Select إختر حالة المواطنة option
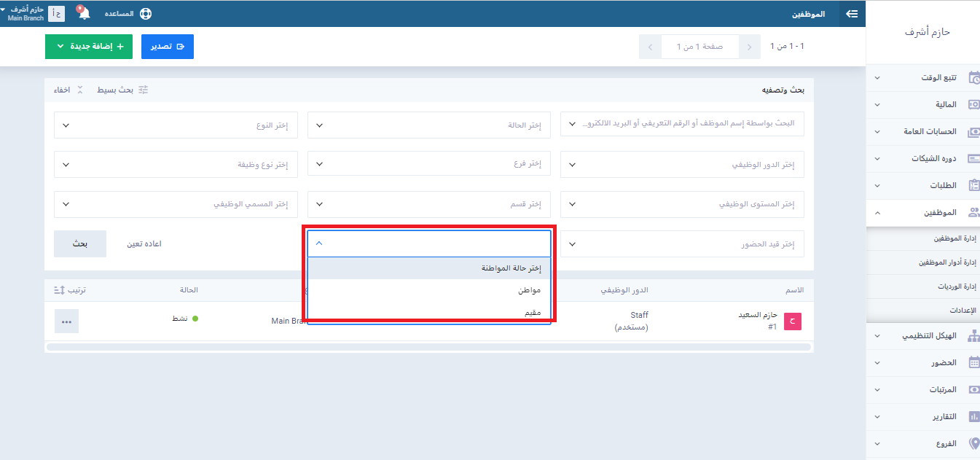The width and height of the screenshot is (980, 460). (429, 268)
